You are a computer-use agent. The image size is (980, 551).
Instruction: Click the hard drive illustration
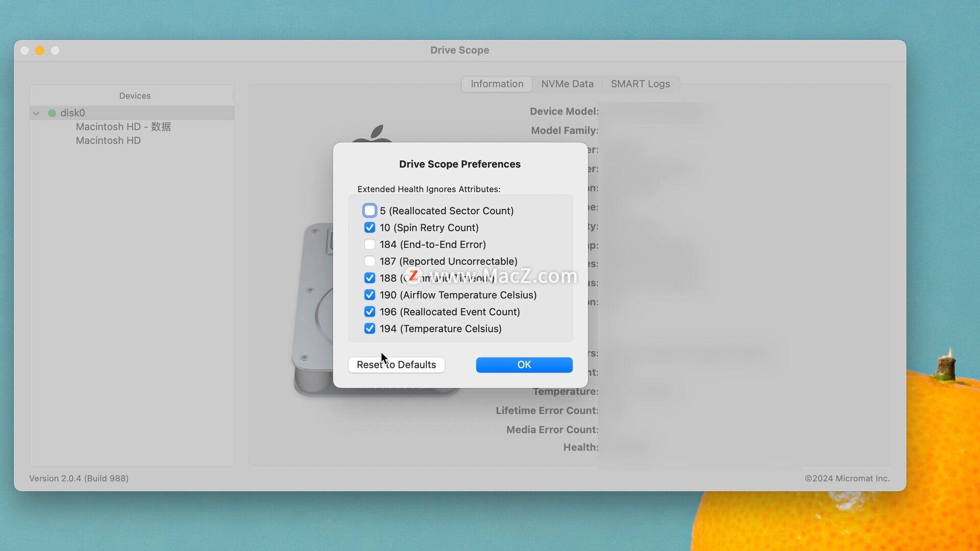312,306
